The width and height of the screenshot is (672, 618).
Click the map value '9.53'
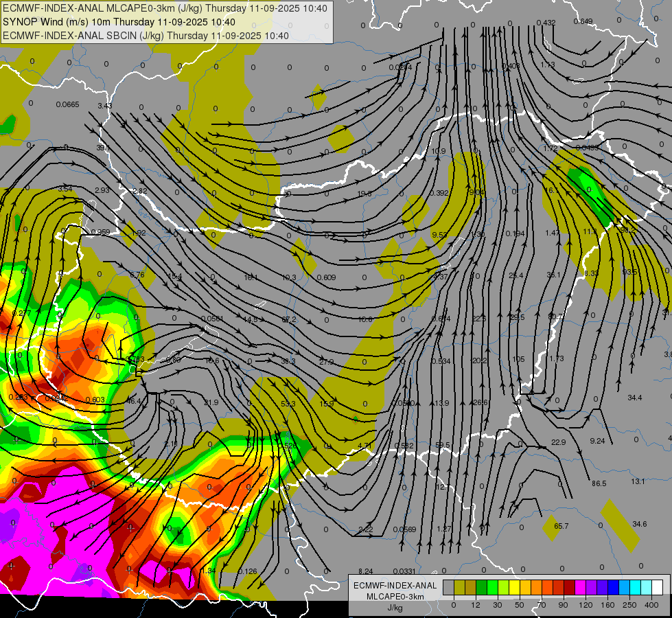tap(439, 235)
